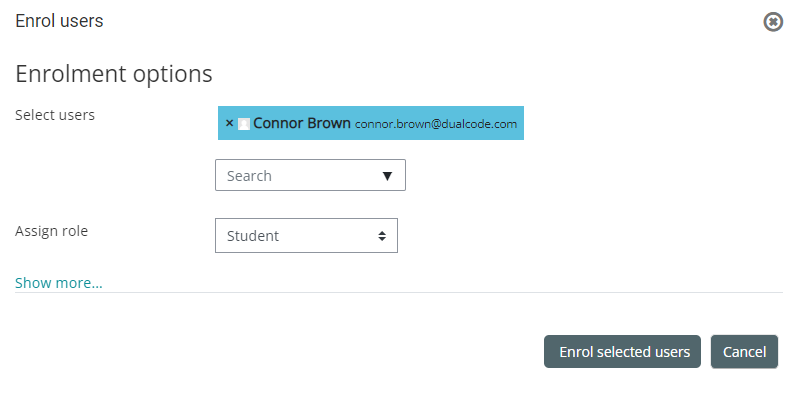Click the Enrol users dialog title
Viewport: 796px width, 397px height.
59,21
